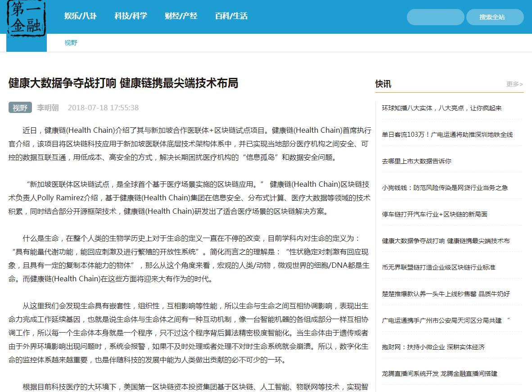Screen dimensions: 532x392
Task: Focus the site search input field
Action: pos(435,17)
